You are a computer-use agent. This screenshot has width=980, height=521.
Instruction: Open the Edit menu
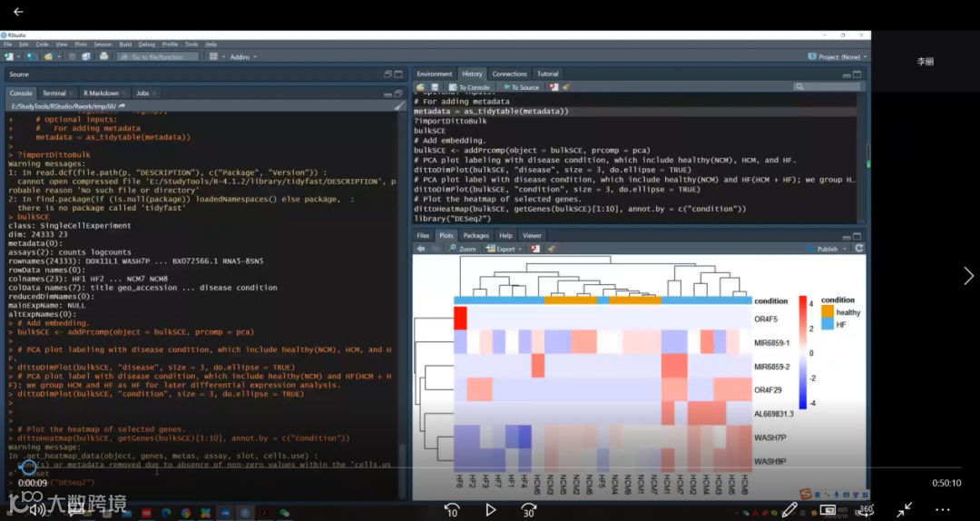(23, 44)
